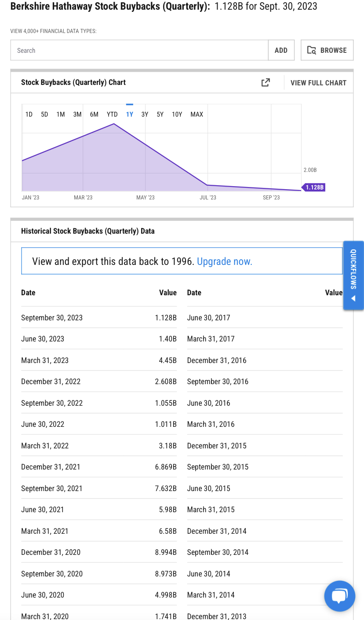Click the March 31, 2014 date

tap(211, 595)
